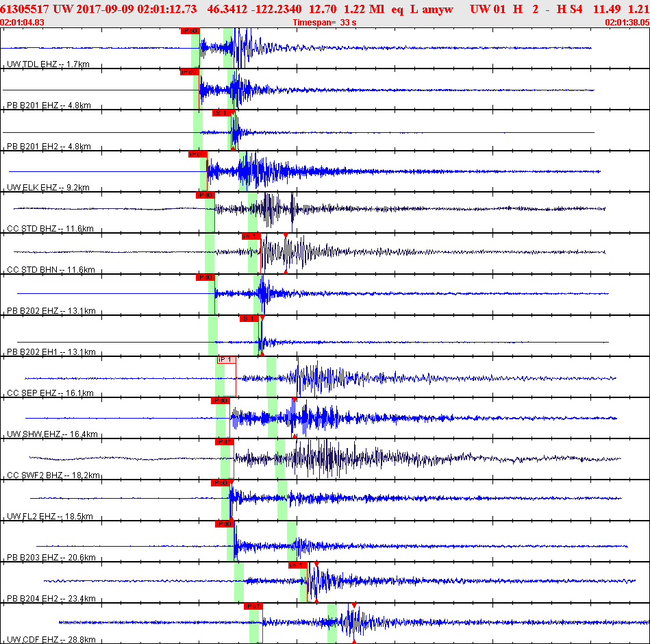Click the P pick flag on UW ELK EHZ
The width and height of the screenshot is (650, 644).
pyautogui.click(x=197, y=154)
